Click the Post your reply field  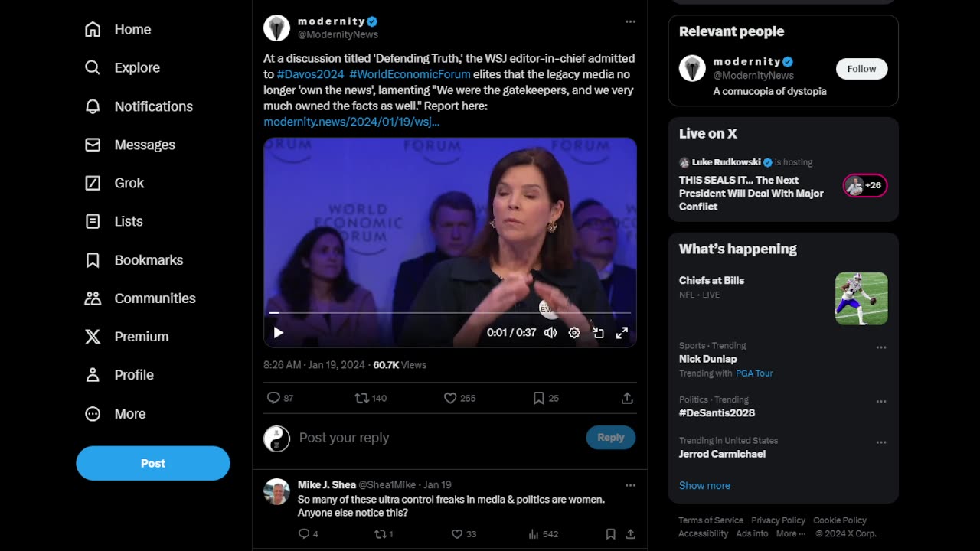(436, 438)
